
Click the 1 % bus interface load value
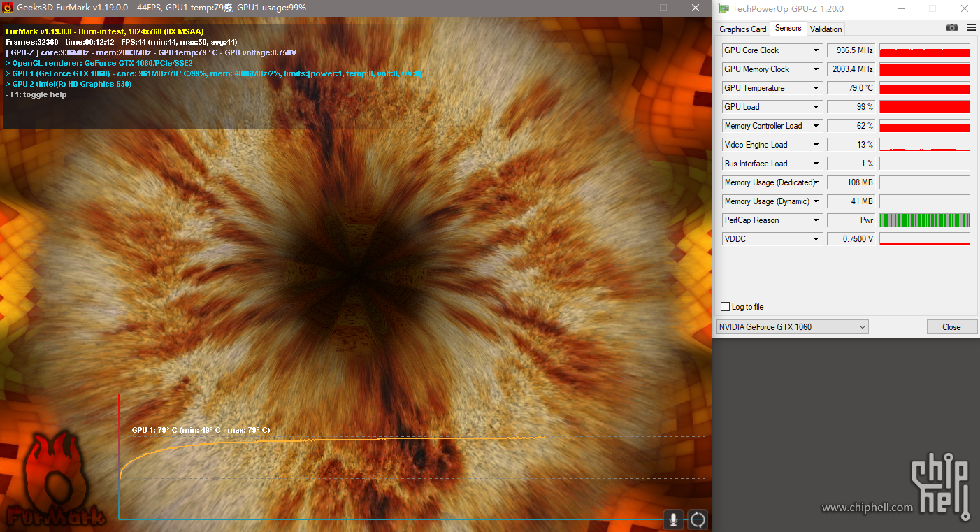pos(851,164)
